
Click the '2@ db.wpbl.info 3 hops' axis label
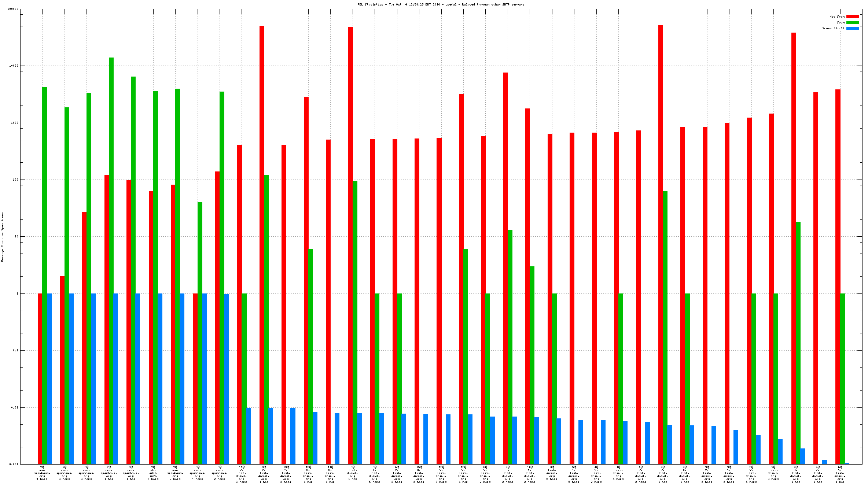click(153, 473)
